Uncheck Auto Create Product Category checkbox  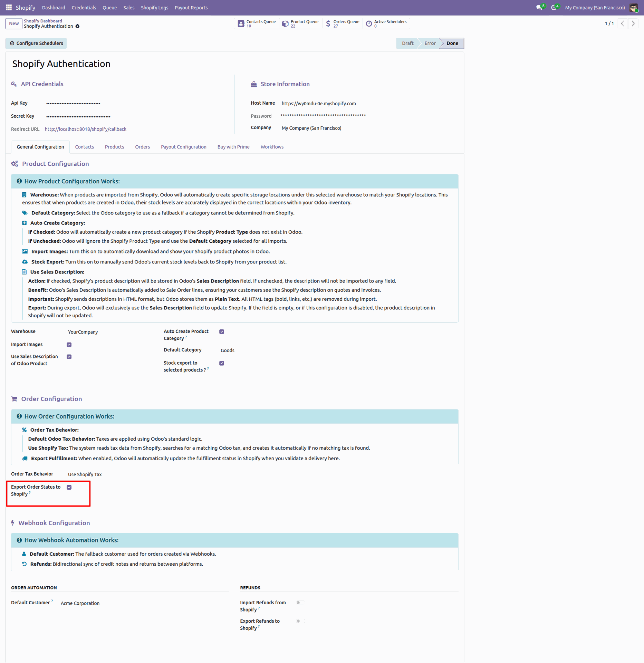(222, 331)
